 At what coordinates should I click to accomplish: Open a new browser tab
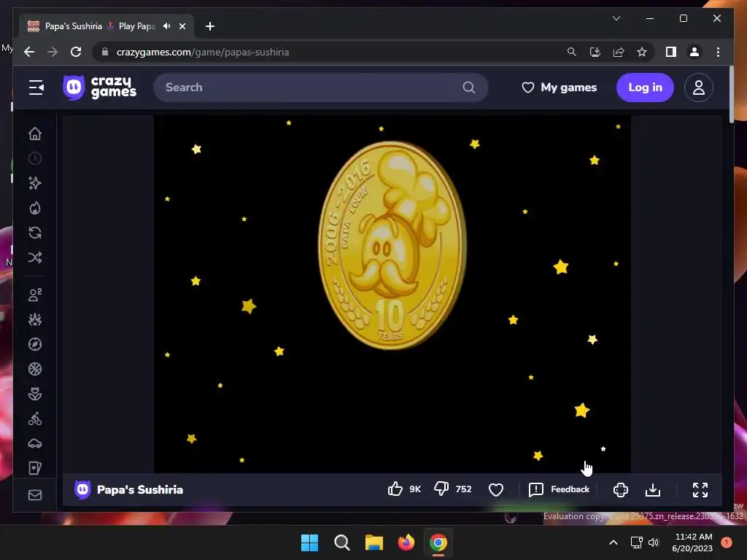coord(210,26)
